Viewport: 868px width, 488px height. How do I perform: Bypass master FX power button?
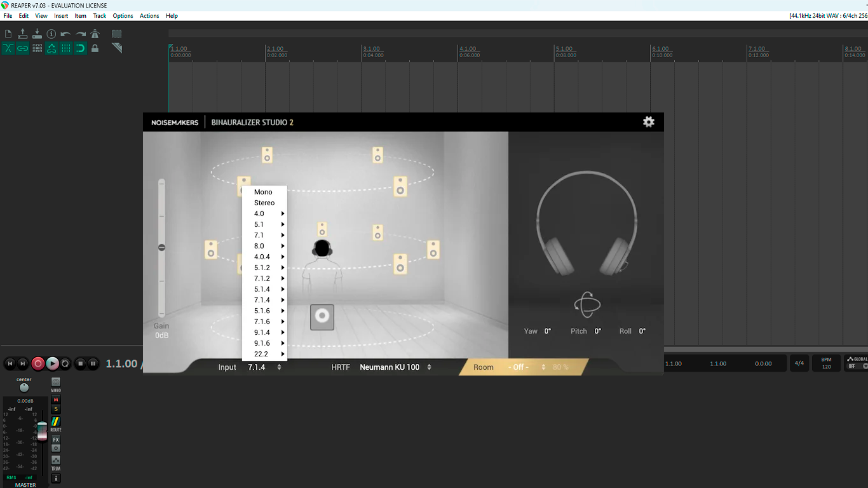point(56,448)
